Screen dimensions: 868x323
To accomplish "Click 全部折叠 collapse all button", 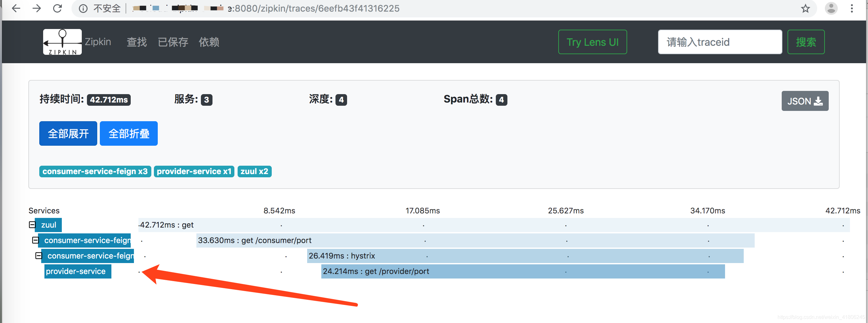I will pyautogui.click(x=129, y=134).
